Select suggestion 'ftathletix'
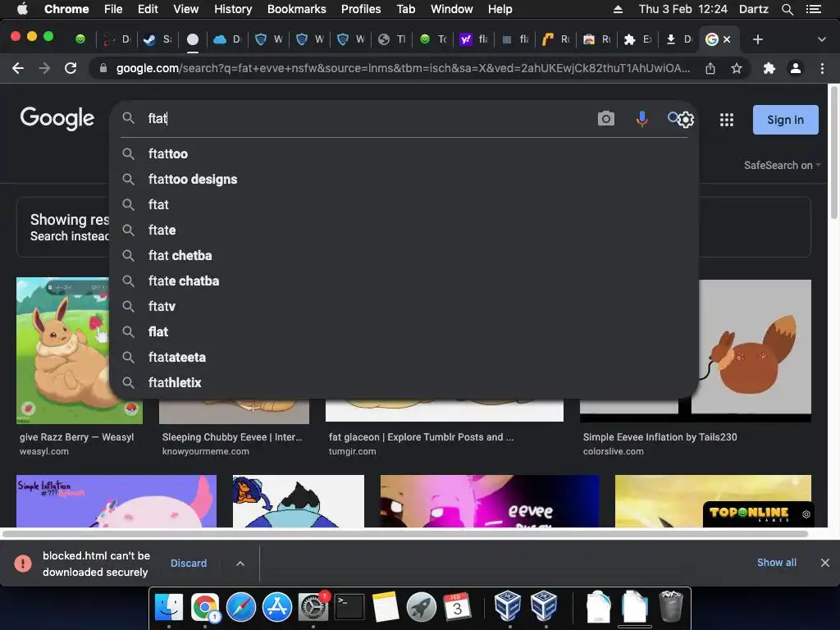 pos(404,382)
